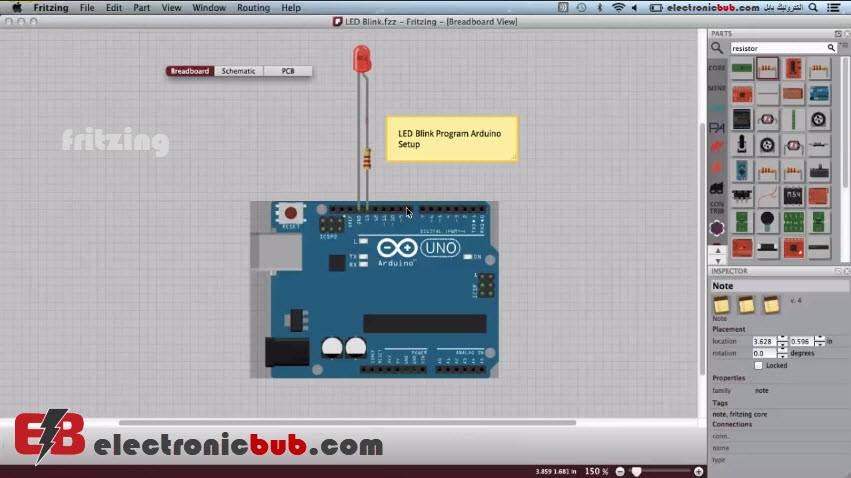Open the purple flower LilyPad bin

pyautogui.click(x=717, y=228)
